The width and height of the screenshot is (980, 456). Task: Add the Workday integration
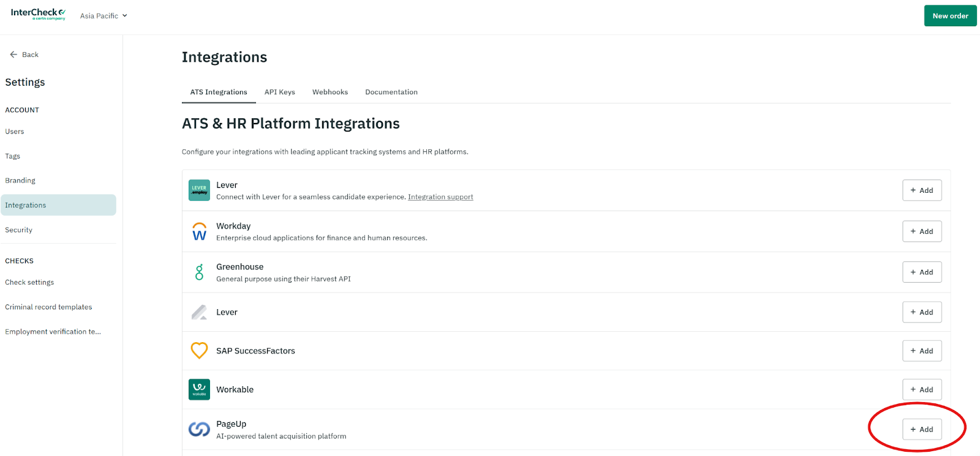(x=921, y=231)
